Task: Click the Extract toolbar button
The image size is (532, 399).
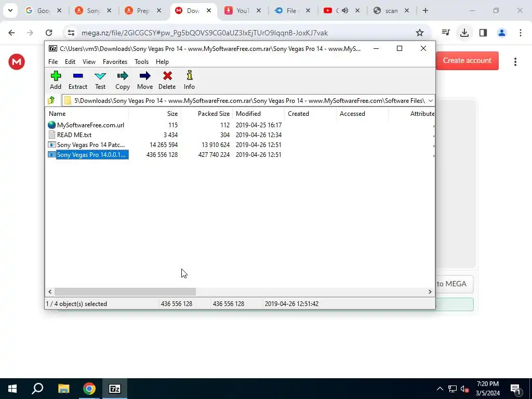Action: (78, 80)
